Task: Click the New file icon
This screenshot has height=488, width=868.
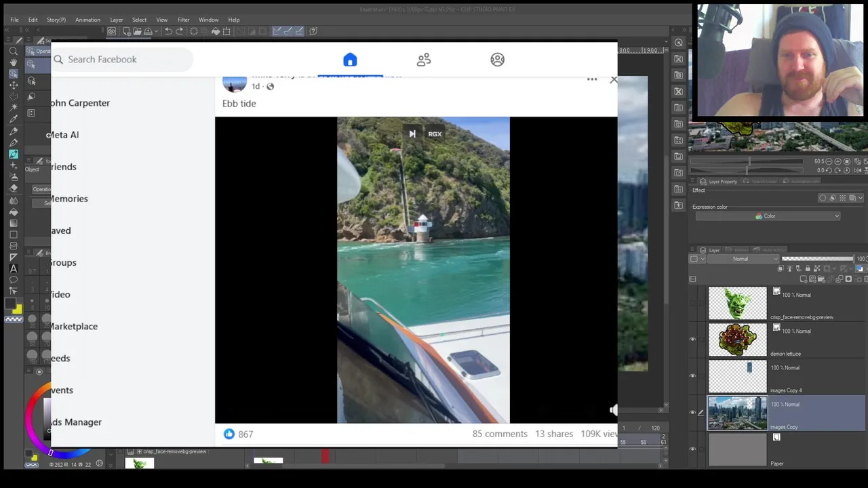Action: coord(126,31)
